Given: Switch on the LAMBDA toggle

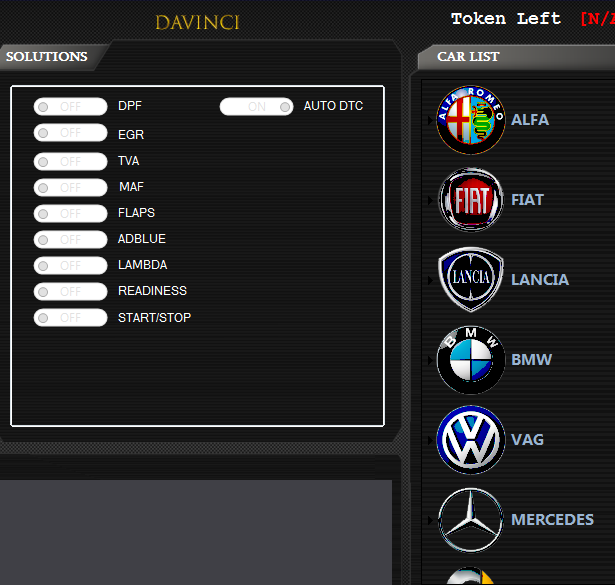Looking at the screenshot, I should point(71,265).
